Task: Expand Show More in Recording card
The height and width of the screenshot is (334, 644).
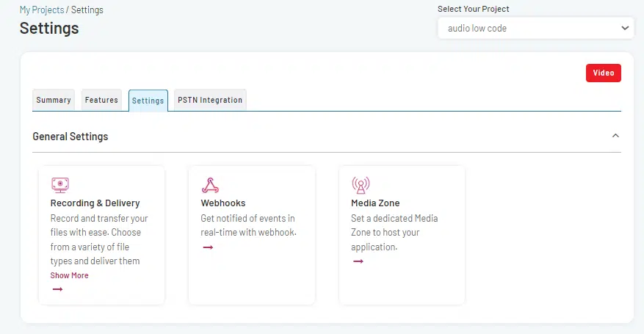Action: [69, 275]
